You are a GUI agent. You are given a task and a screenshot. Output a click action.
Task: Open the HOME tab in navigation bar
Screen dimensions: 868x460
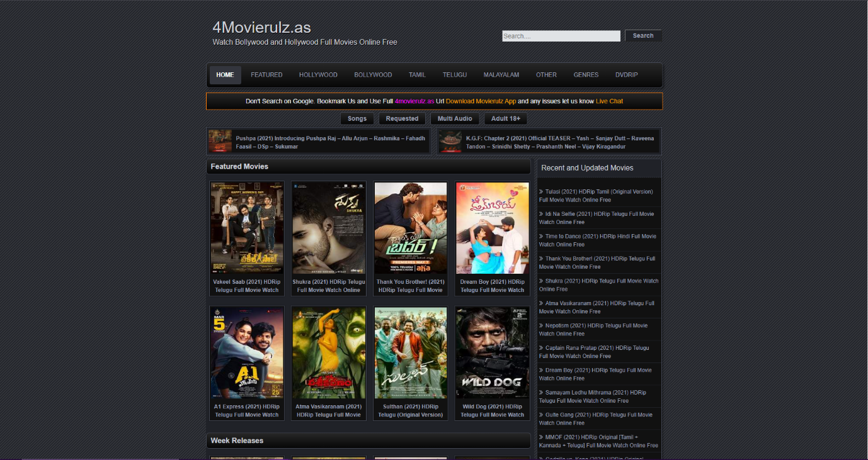(x=225, y=75)
